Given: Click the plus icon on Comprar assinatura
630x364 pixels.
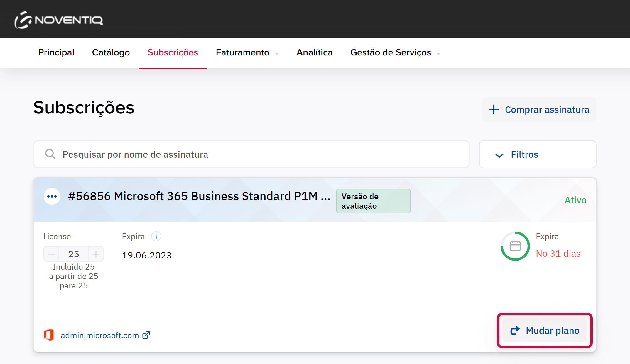Looking at the screenshot, I should click(x=494, y=109).
